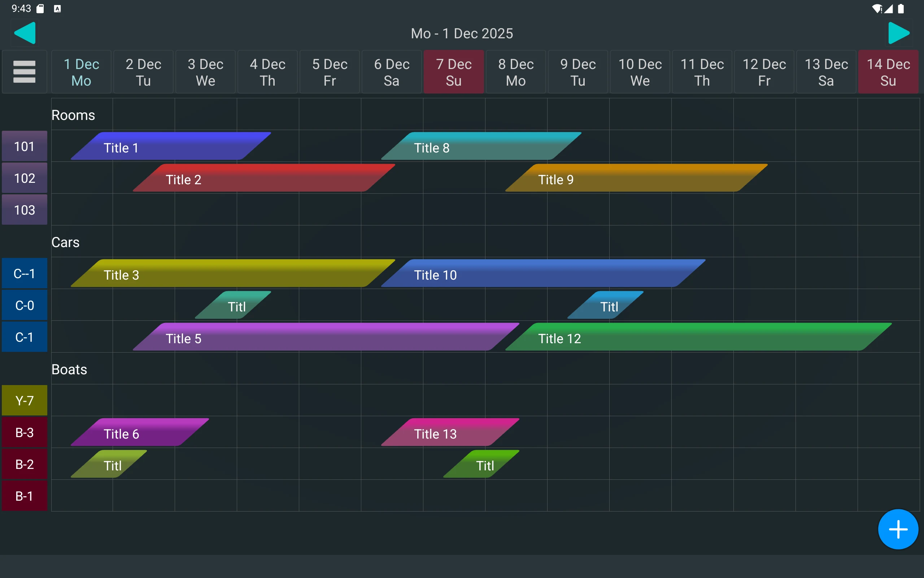This screenshot has height=578, width=924.
Task: Select the Cars group heading
Action: (65, 242)
